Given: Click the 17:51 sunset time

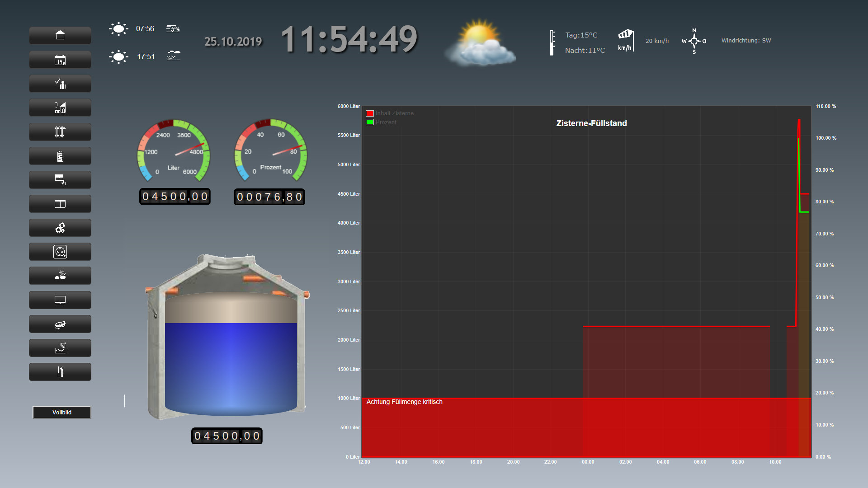Looking at the screenshot, I should 146,57.
